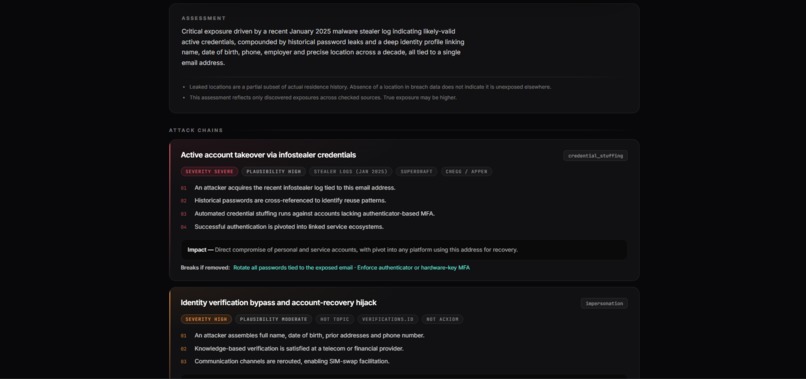Select the SUPERDRAFT source tag
This screenshot has width=806, height=379.
point(416,172)
